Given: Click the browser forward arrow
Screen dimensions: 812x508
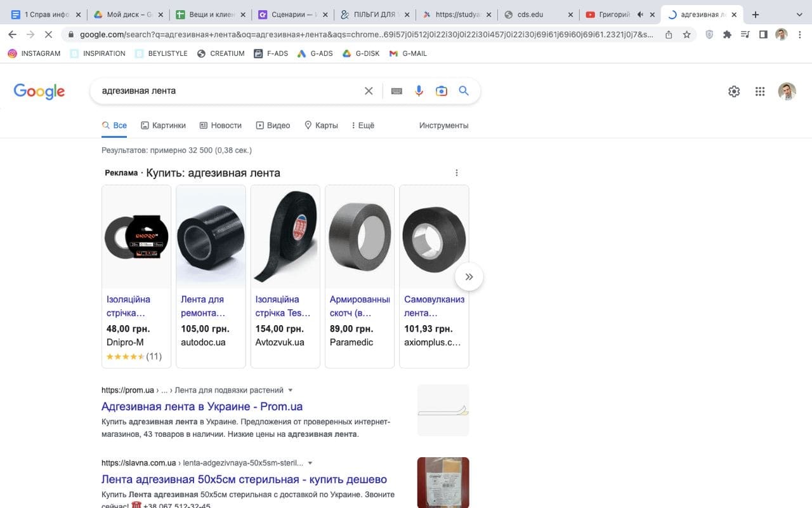Looking at the screenshot, I should pyautogui.click(x=30, y=34).
